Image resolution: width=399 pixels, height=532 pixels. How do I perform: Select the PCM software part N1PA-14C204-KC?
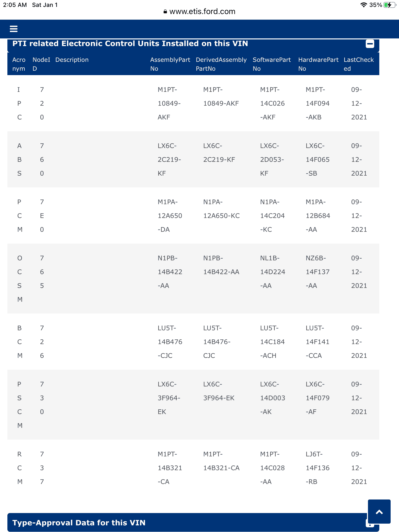[x=272, y=216]
